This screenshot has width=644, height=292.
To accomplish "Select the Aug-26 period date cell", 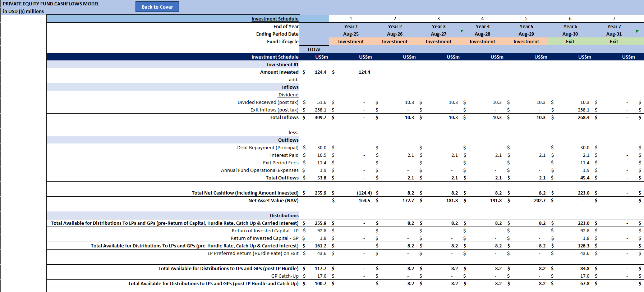I will coord(395,34).
